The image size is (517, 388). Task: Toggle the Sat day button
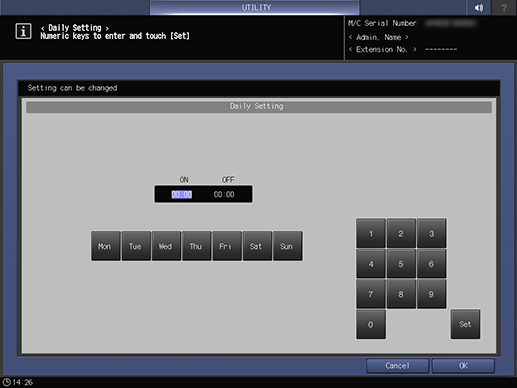257,246
